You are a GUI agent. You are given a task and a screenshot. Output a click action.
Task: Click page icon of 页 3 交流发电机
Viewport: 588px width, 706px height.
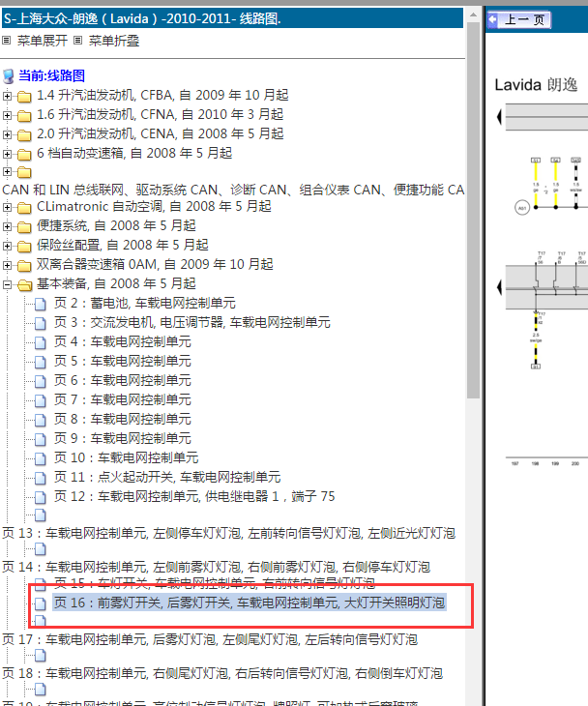pos(41,324)
